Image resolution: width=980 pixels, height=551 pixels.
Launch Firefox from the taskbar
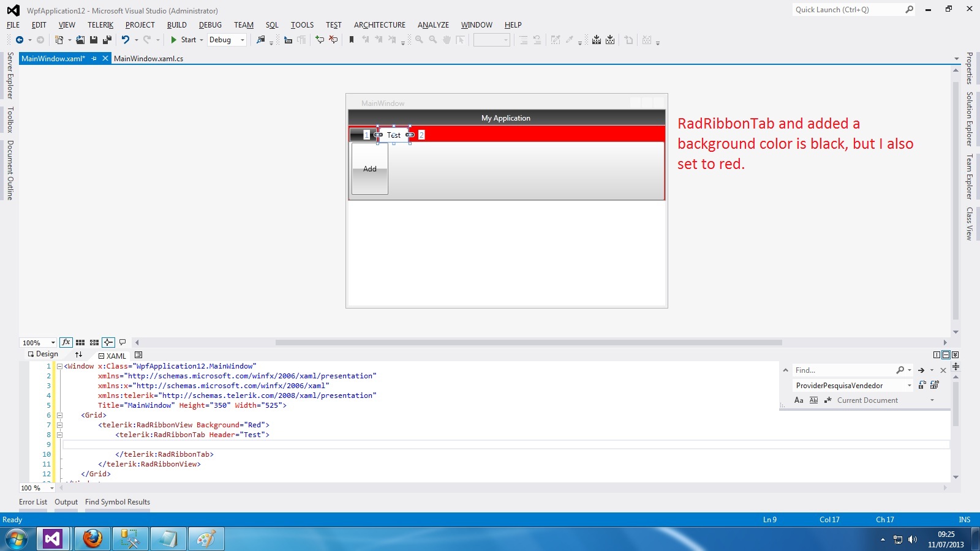pyautogui.click(x=92, y=539)
